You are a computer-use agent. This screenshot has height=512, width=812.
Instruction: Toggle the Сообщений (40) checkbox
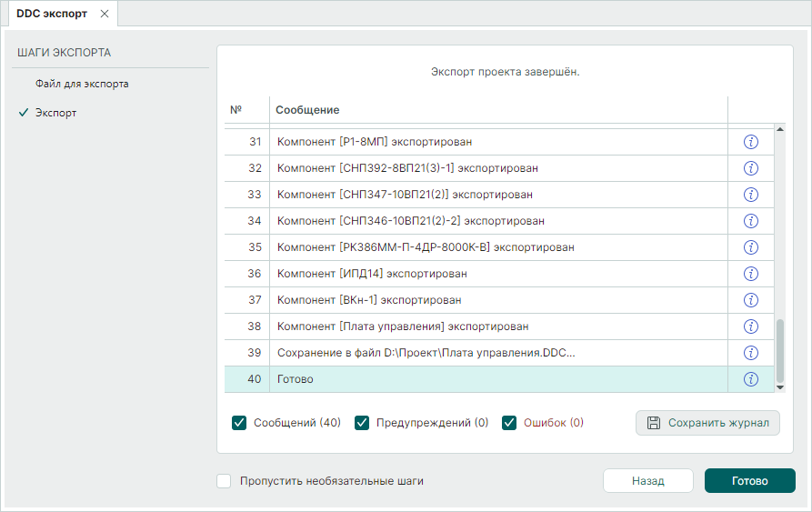(x=240, y=423)
